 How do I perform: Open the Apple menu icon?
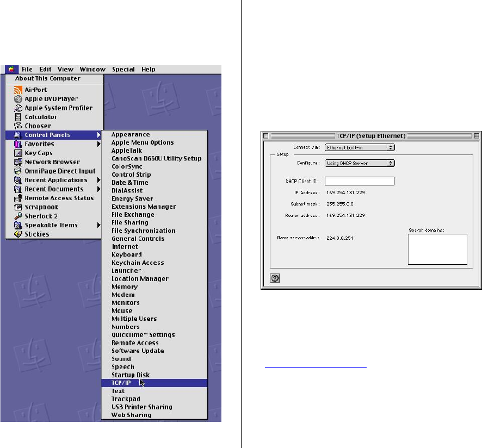point(11,69)
